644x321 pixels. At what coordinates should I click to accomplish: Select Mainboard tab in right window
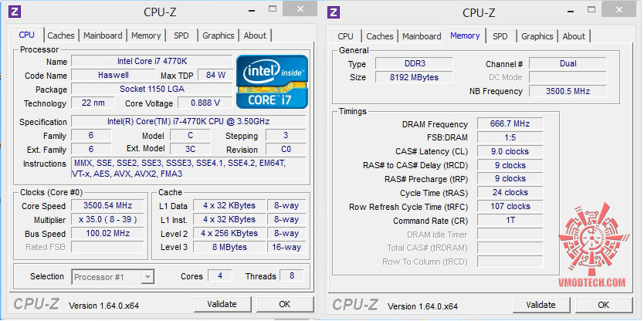[422, 36]
